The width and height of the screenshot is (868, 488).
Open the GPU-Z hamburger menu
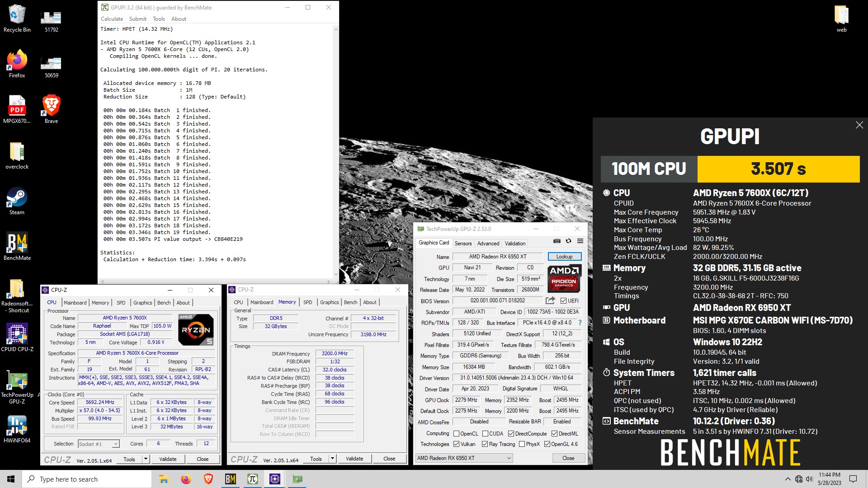pos(580,241)
